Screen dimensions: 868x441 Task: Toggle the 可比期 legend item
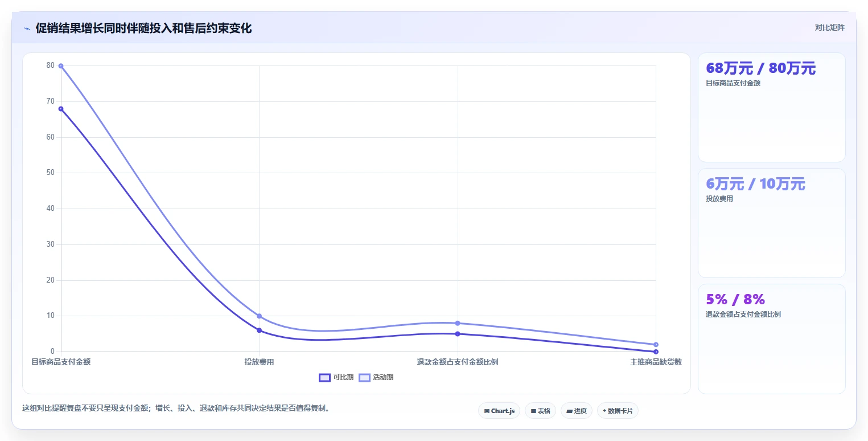(336, 377)
